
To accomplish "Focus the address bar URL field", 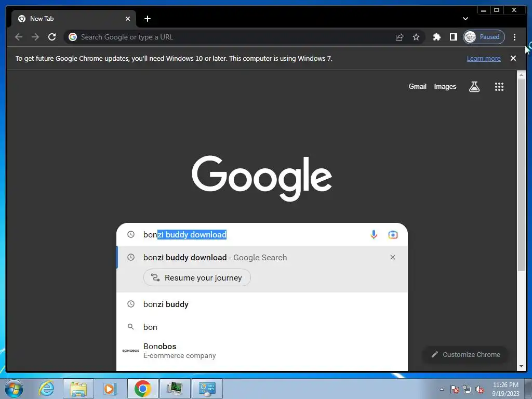I will [x=231, y=37].
